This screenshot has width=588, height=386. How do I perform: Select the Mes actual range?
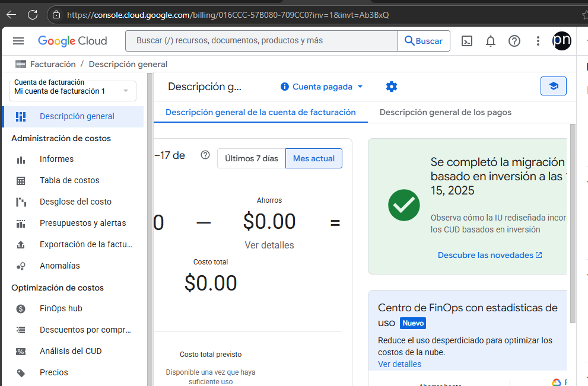click(314, 158)
